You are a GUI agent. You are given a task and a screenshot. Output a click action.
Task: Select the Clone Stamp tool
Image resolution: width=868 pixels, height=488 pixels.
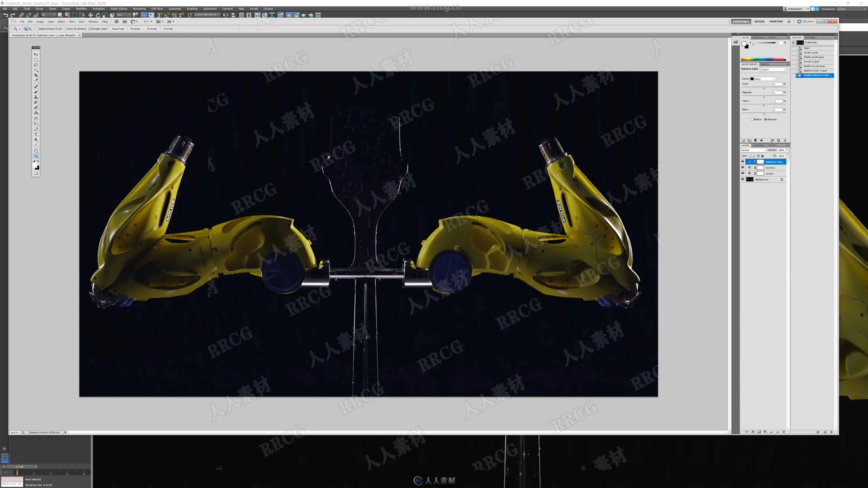click(36, 97)
